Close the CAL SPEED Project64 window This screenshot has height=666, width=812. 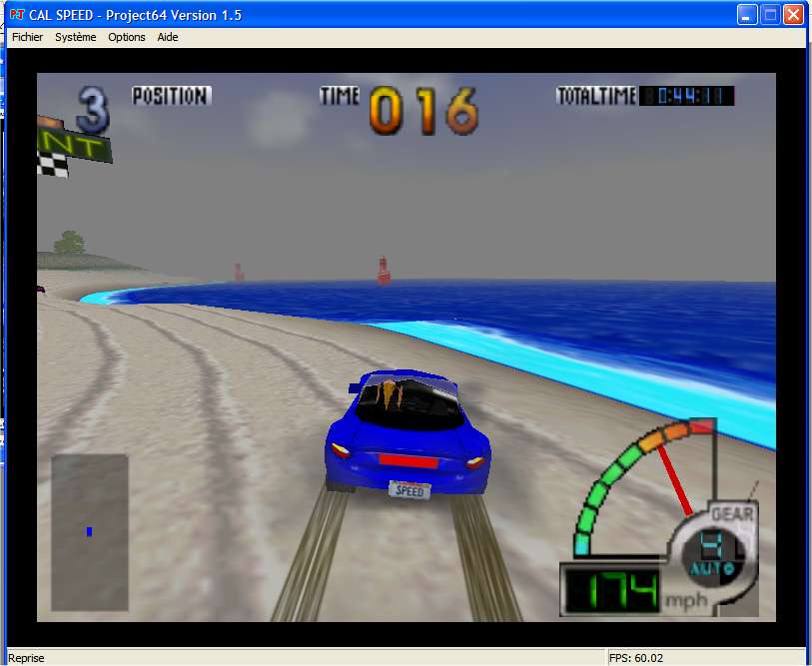[793, 15]
